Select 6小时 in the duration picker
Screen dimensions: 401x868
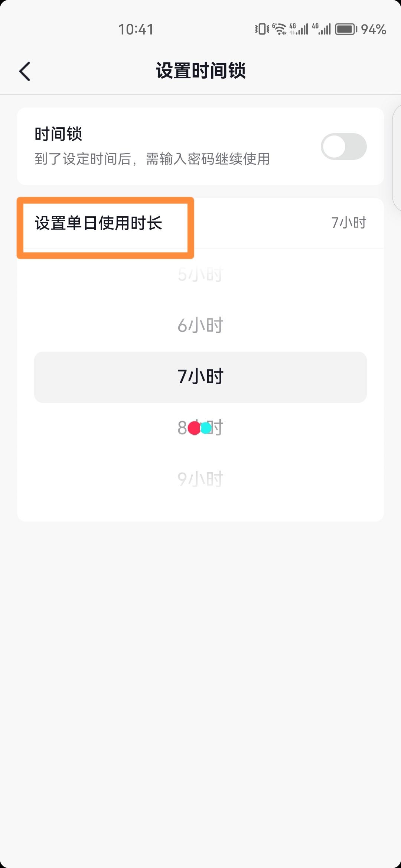pyautogui.click(x=200, y=325)
